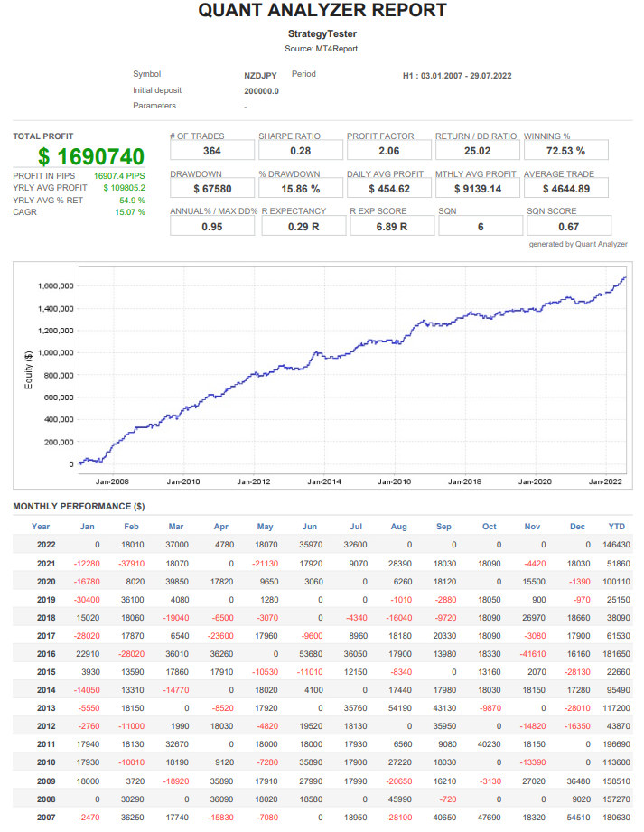Image resolution: width=644 pixels, height=832 pixels.
Task: Select the 2016 row year label
Action: tap(45, 653)
